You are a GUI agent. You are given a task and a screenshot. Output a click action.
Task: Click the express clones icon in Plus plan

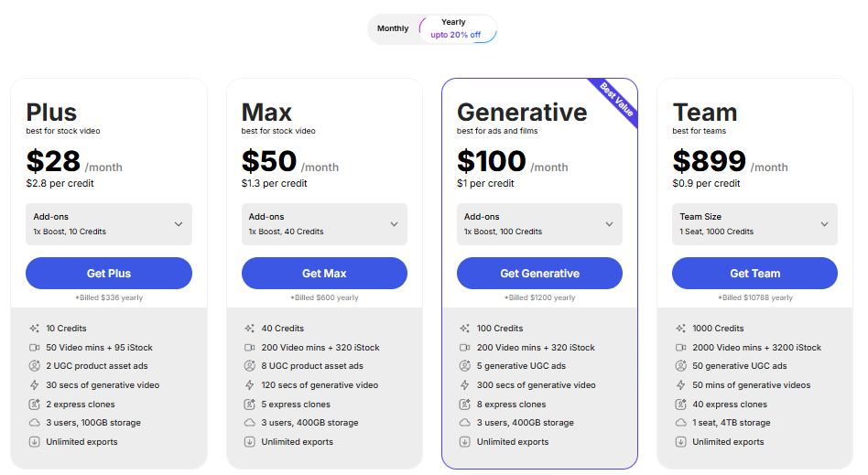coord(34,405)
